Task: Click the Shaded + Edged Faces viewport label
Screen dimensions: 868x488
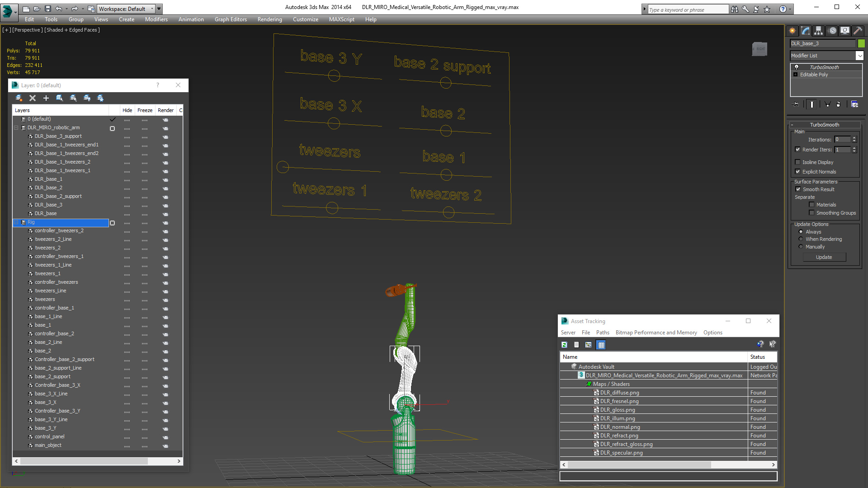Action: (72, 30)
